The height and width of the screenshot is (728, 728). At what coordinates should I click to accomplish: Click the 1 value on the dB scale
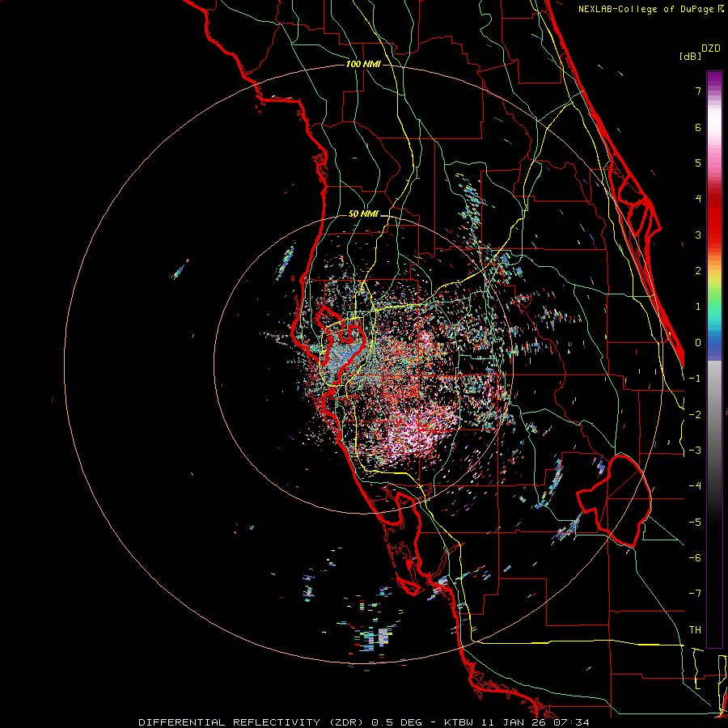[698, 307]
